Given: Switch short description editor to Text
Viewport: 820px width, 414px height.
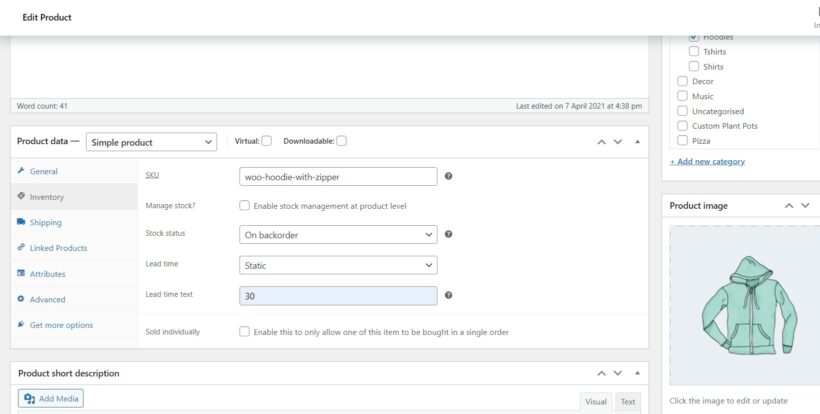Looking at the screenshot, I should click(628, 401).
